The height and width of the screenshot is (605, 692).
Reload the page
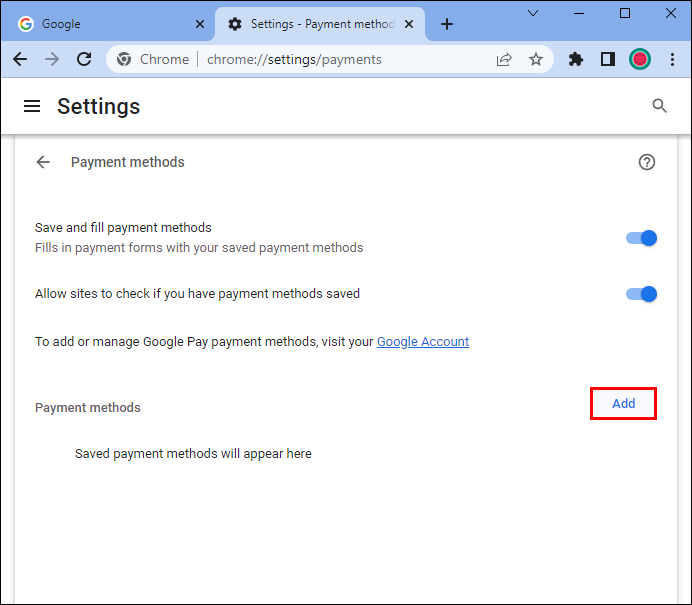(x=84, y=59)
